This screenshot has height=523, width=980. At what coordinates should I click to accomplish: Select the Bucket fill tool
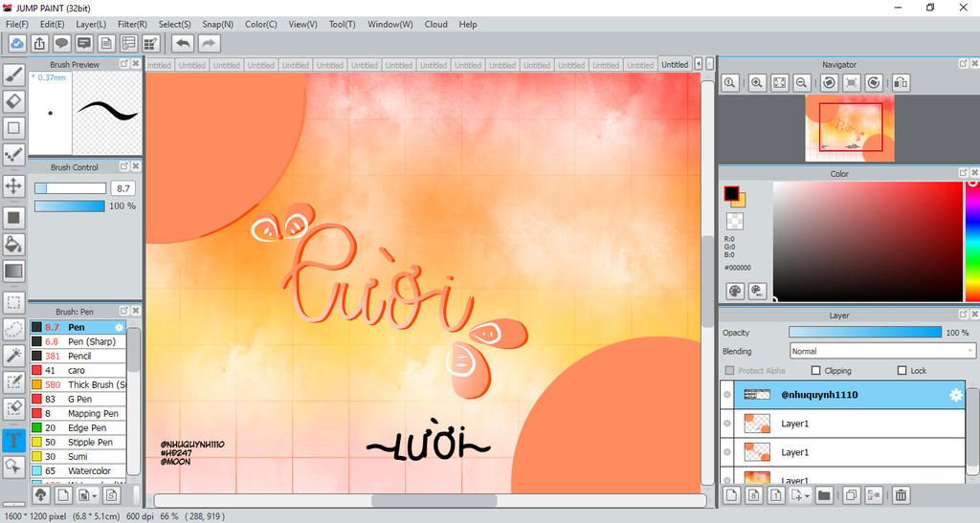[13, 244]
